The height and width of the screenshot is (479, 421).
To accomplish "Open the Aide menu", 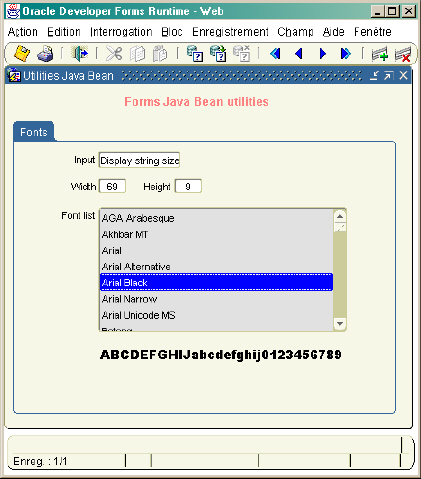I will pyautogui.click(x=333, y=32).
